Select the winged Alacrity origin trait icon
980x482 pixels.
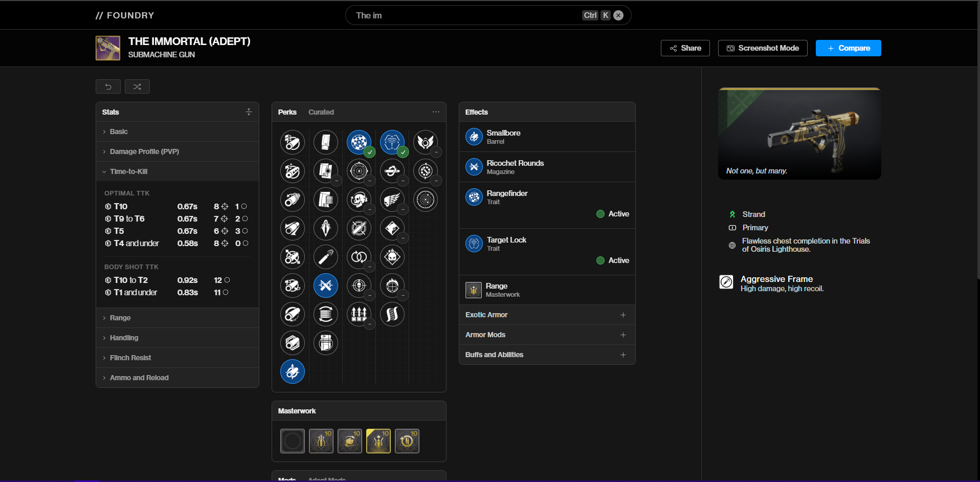tap(426, 142)
